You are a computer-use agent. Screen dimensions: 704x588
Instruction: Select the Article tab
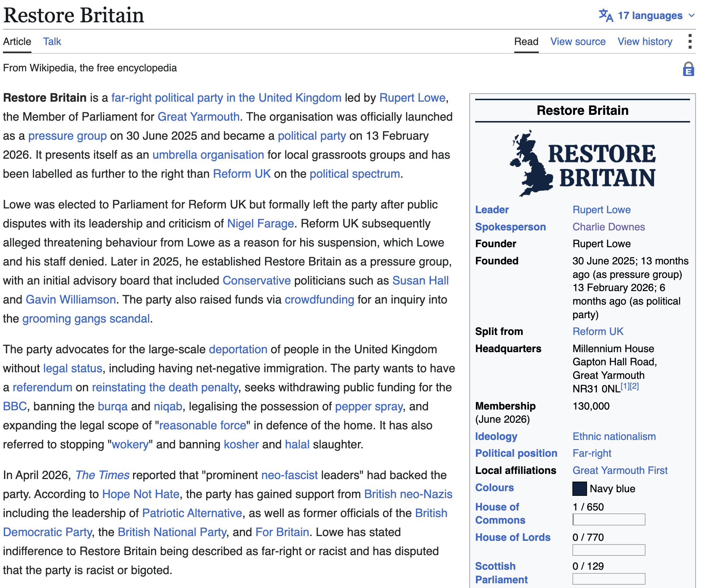pos(17,42)
